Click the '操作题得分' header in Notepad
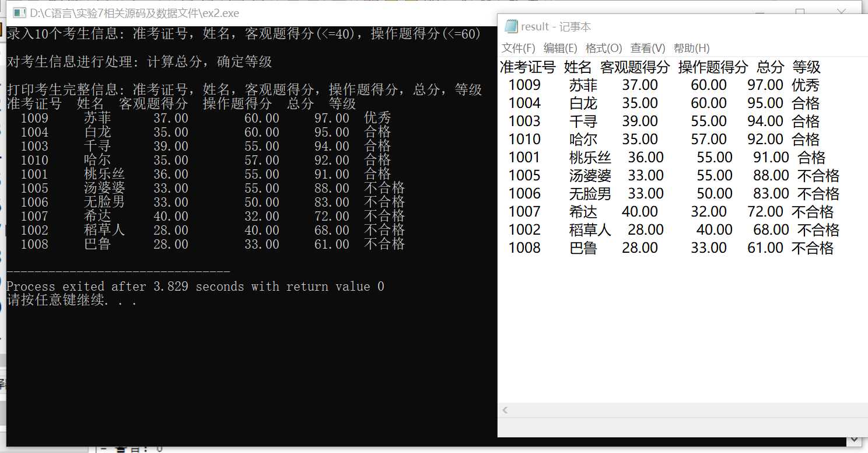 pos(713,67)
